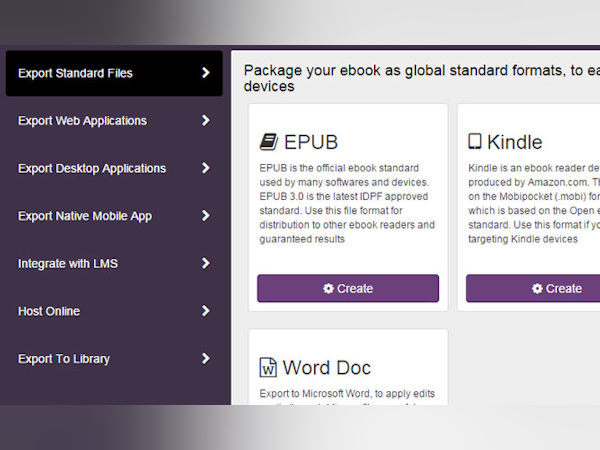Select the Kindle heading text
The image size is (600, 450).
[x=515, y=142]
